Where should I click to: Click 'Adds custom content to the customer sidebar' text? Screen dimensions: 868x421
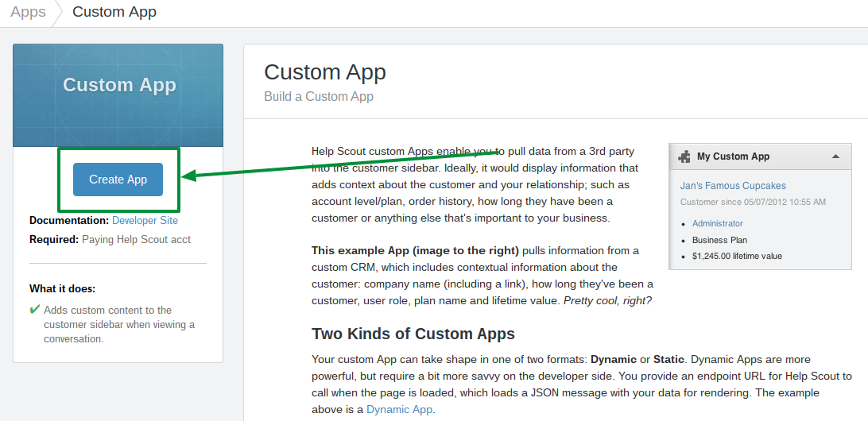click(x=119, y=324)
